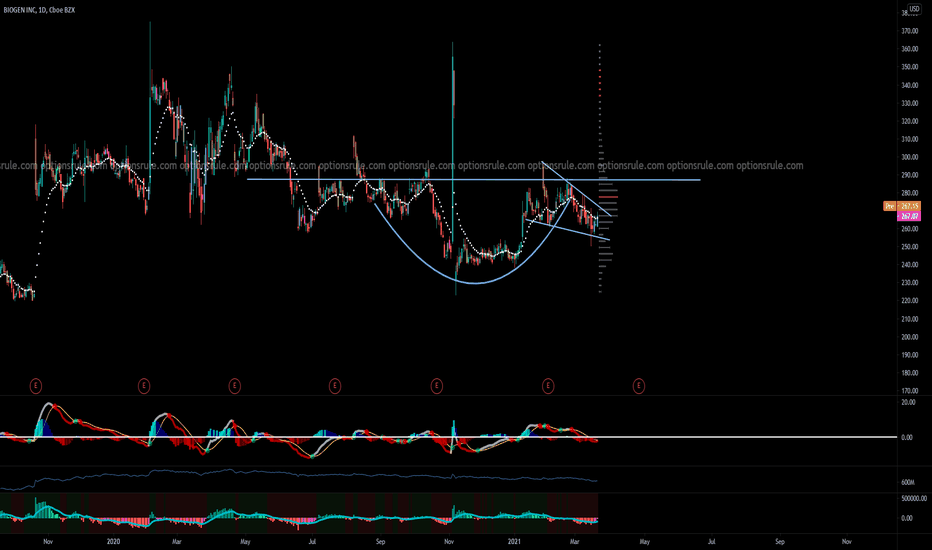Screen dimensions: 932x550
Task: Click the orange Pre 267.15 pre-market price label
Action: pos(902,206)
